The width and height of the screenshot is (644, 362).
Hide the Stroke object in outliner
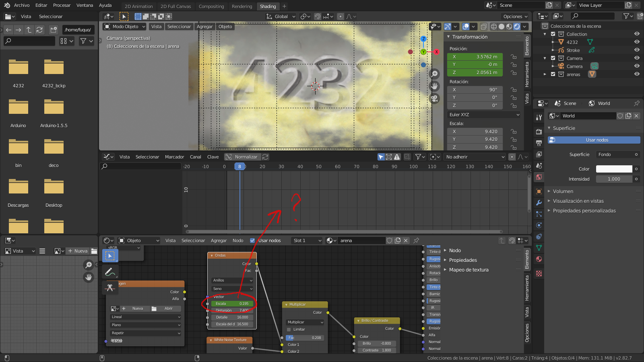637,50
